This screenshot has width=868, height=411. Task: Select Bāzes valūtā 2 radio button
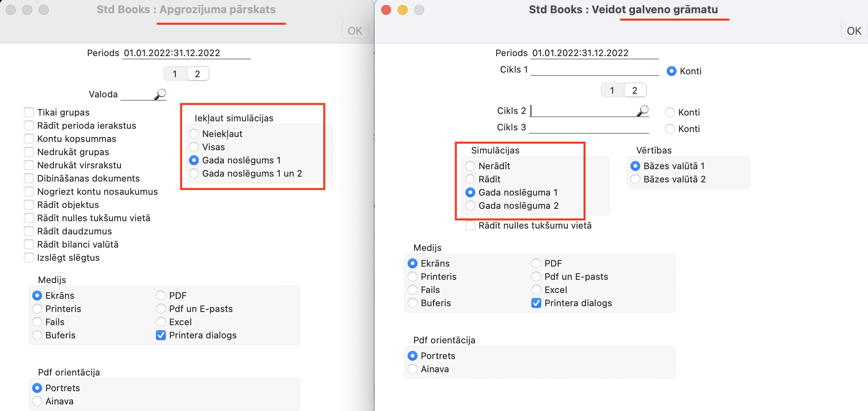[x=635, y=179]
